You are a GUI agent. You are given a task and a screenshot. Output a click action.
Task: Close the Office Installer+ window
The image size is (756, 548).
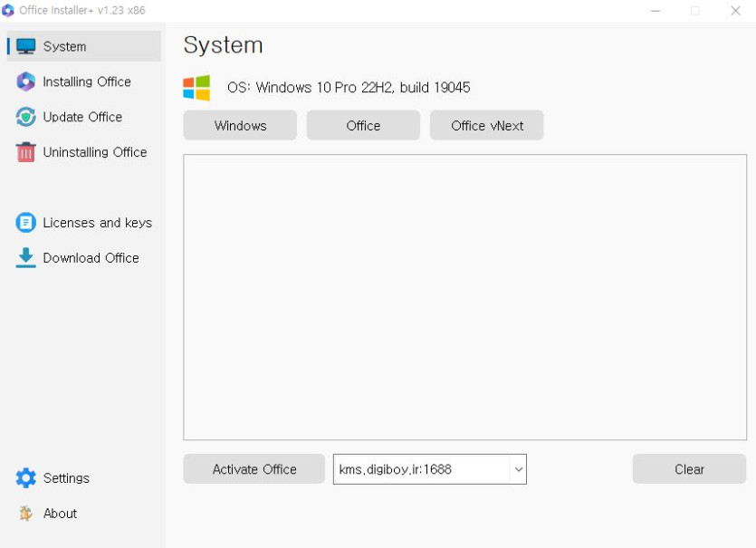point(735,11)
